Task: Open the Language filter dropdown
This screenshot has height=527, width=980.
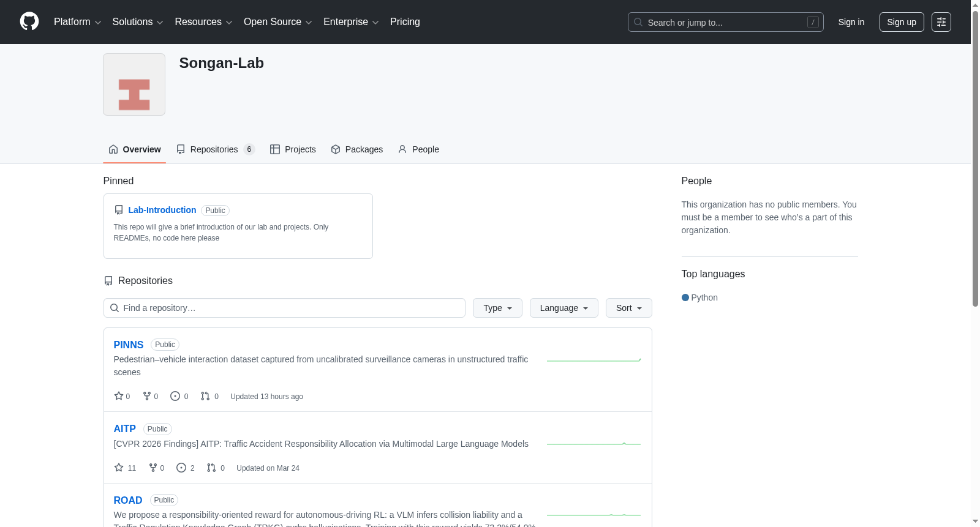Action: click(x=564, y=308)
